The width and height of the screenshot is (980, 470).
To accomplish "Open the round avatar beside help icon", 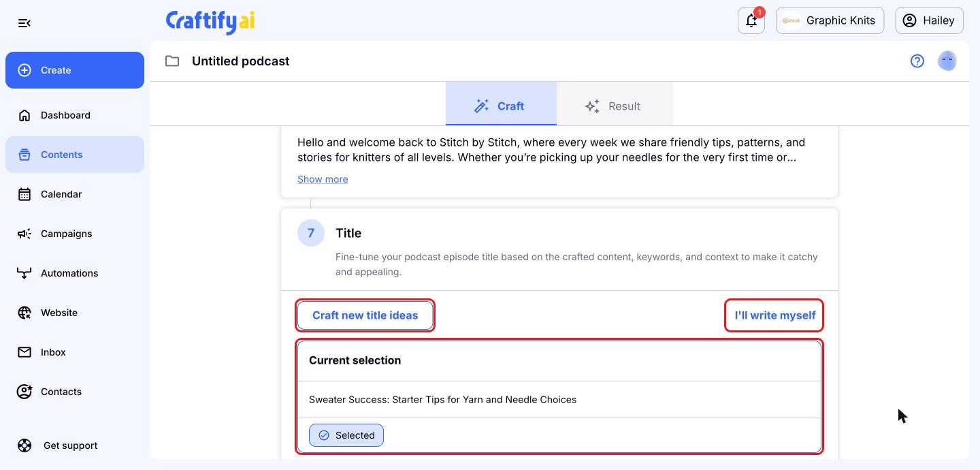I will click(947, 61).
